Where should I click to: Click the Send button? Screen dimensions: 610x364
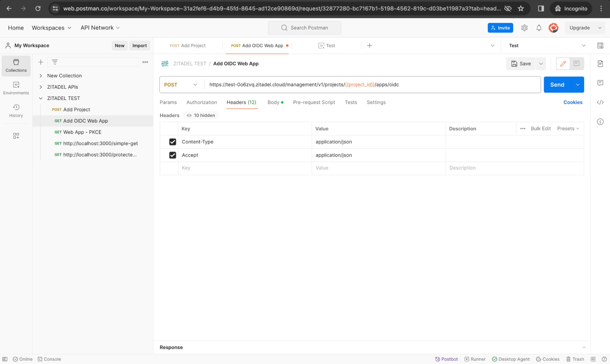557,85
